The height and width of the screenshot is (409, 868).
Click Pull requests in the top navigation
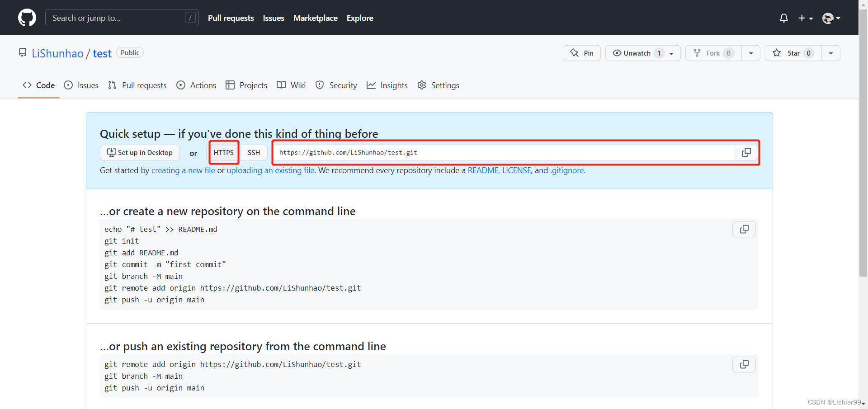(231, 18)
